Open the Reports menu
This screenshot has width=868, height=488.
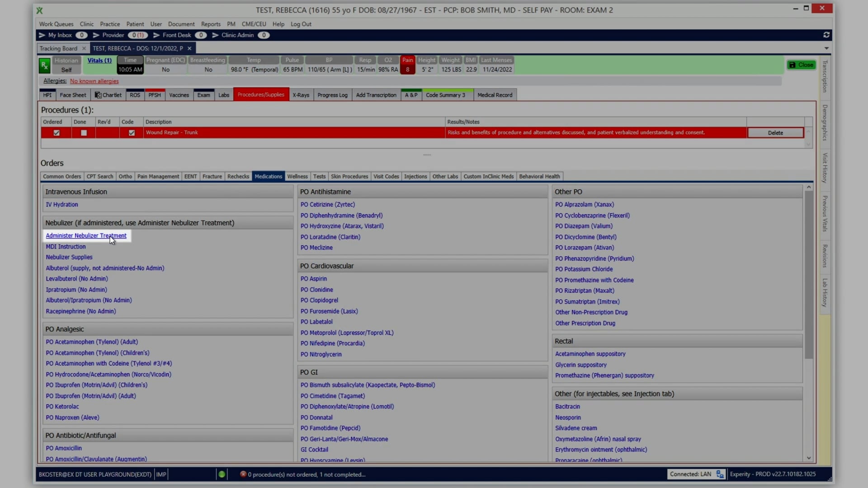pyautogui.click(x=210, y=24)
